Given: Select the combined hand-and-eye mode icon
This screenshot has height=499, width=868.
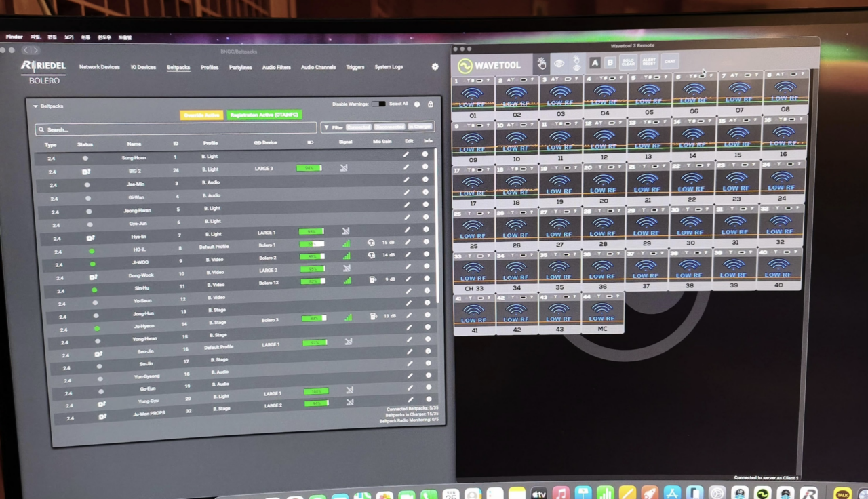Looking at the screenshot, I should tap(576, 64).
